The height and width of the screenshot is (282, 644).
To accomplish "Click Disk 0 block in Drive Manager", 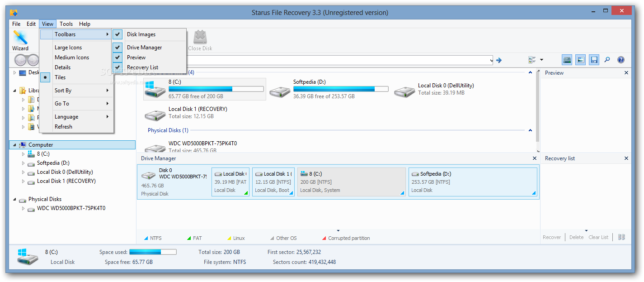I will [x=174, y=182].
